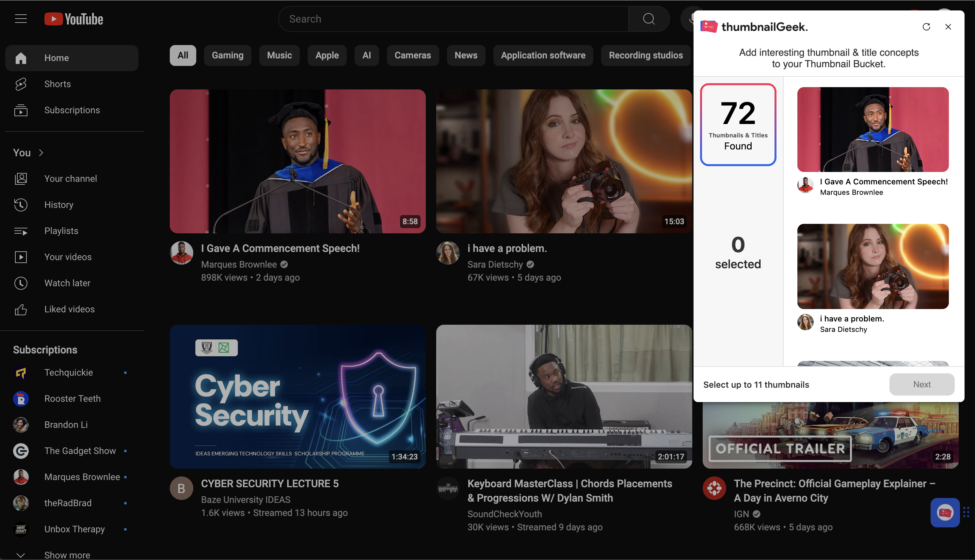This screenshot has width=975, height=560.
Task: Select the Apple filter chip
Action: (327, 55)
